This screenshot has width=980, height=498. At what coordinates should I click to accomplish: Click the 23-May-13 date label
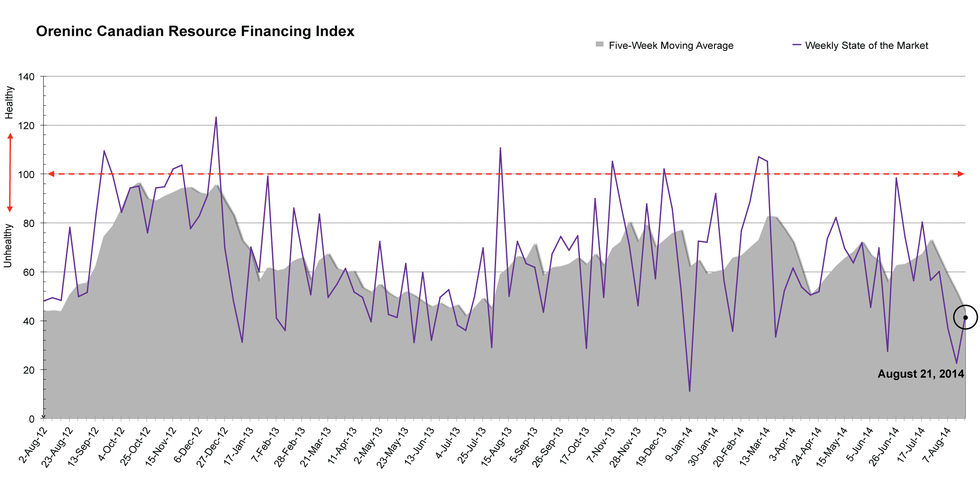[x=393, y=447]
